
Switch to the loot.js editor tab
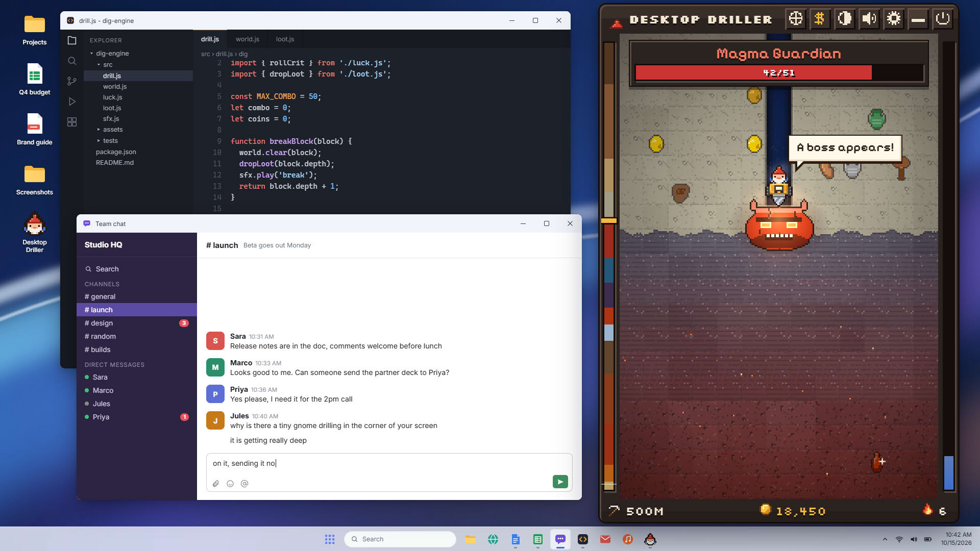285,39
